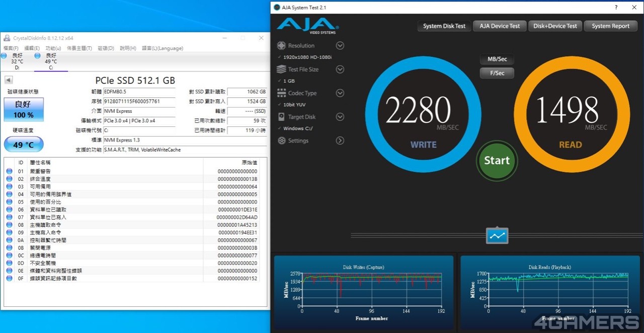This screenshot has width=644, height=333.
Task: Click the Settings gear icon in AJA
Action: [x=281, y=141]
